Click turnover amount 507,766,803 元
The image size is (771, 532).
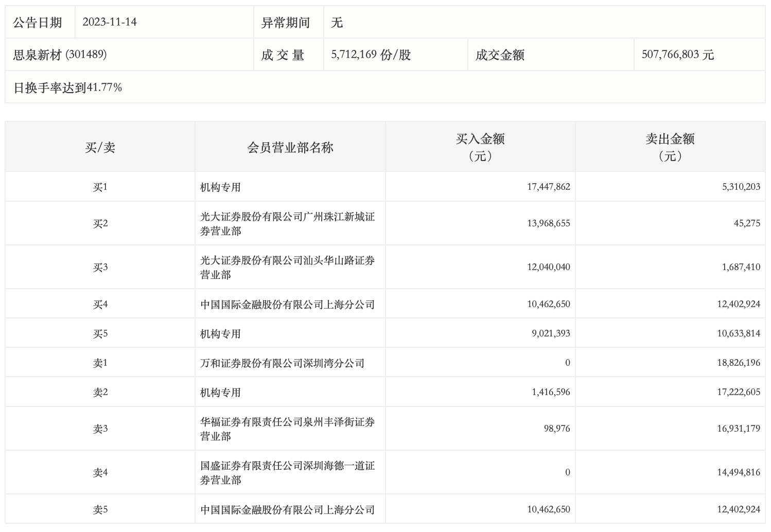tap(677, 55)
